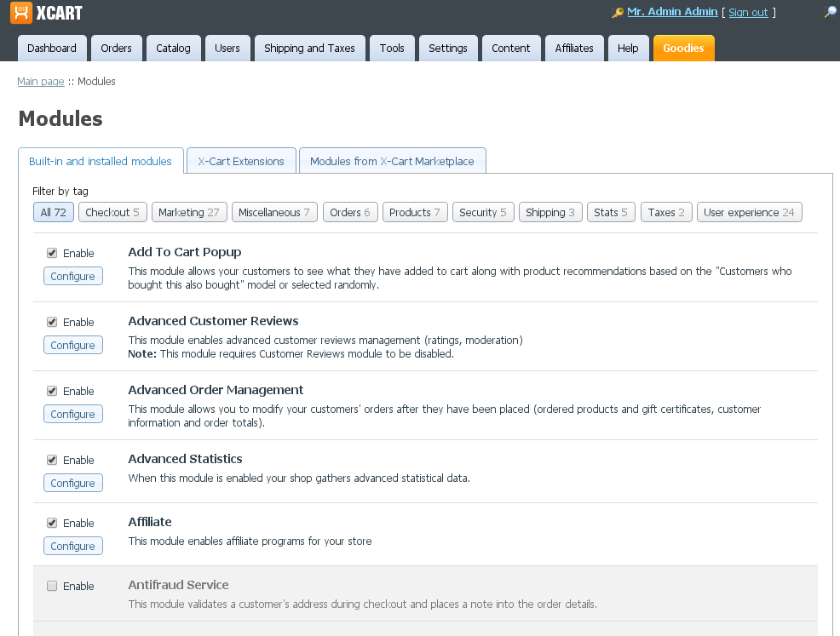This screenshot has height=636, width=840.
Task: Filter modules by Orders tag
Action: click(350, 213)
